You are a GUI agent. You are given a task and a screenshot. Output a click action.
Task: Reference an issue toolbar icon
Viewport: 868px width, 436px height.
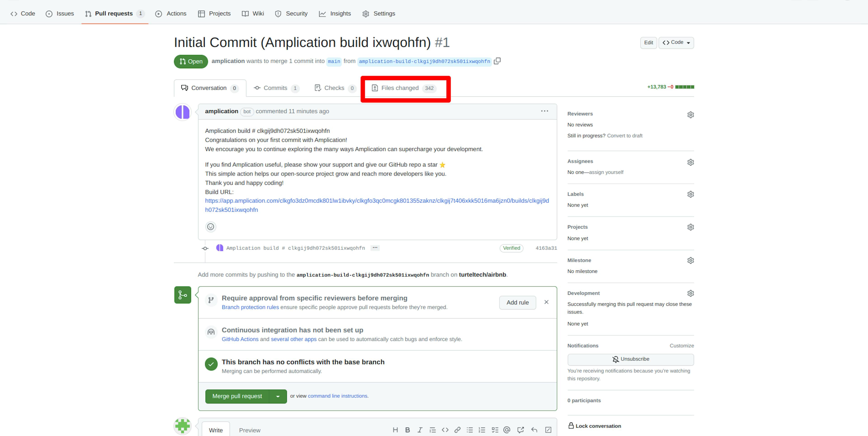tap(521, 430)
